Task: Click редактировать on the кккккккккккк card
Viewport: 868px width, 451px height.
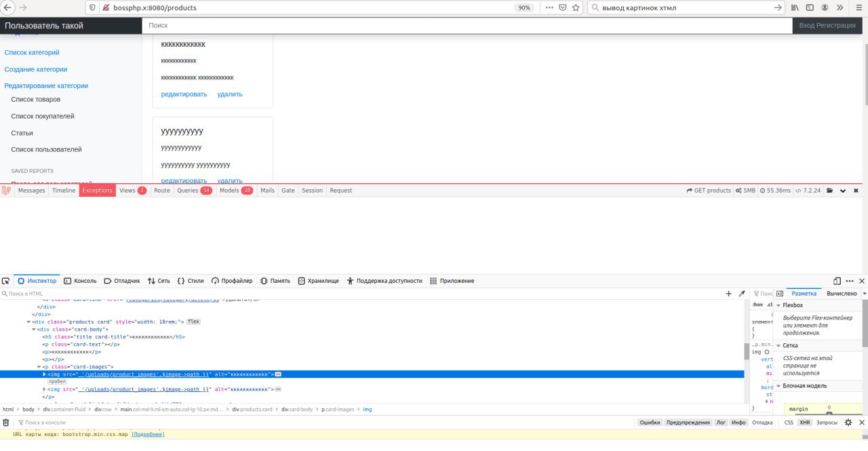Action: click(x=184, y=94)
